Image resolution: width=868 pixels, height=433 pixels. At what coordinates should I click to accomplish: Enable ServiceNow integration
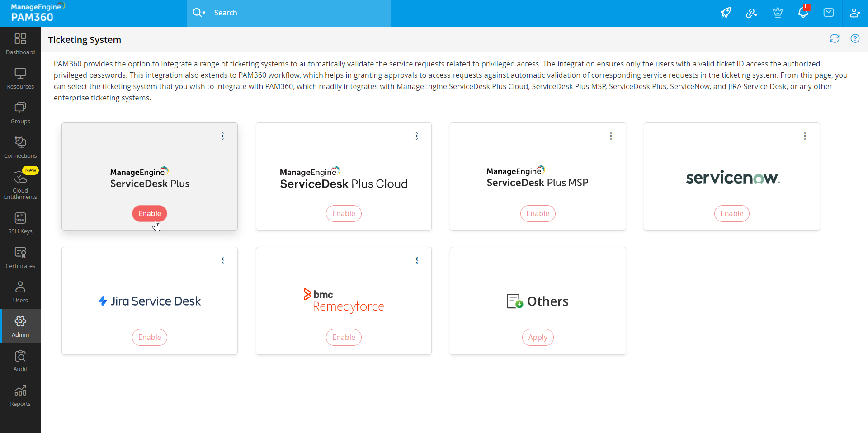pos(731,213)
